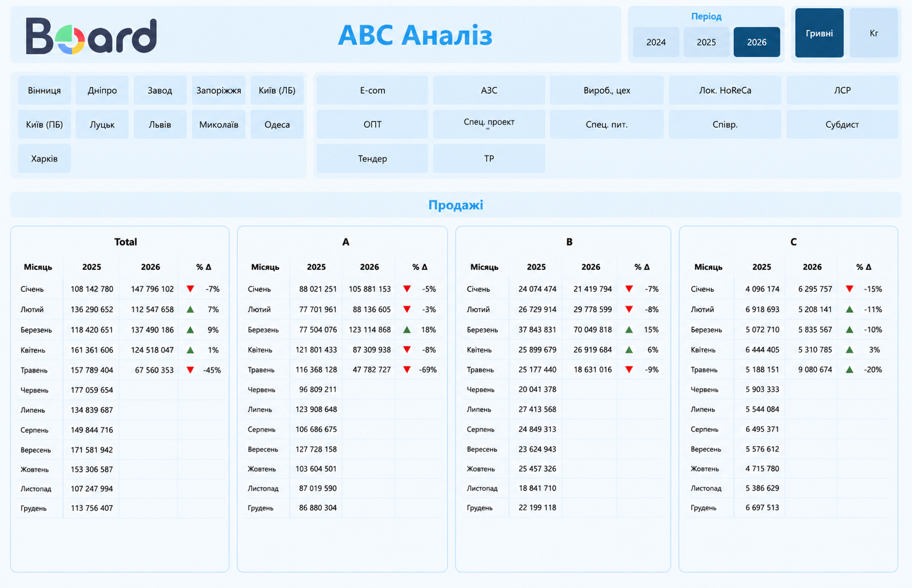Click the Total table title
The width and height of the screenshot is (912, 588).
(126, 242)
